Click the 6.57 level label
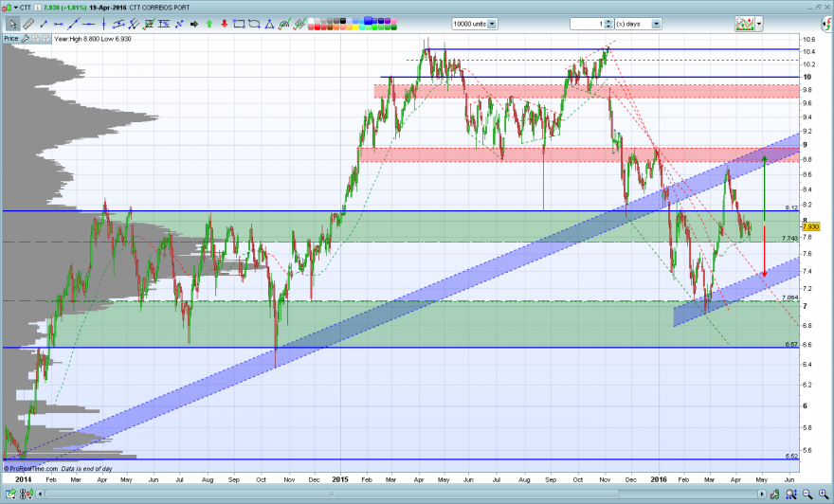This screenshot has height=504, width=834. (x=791, y=345)
